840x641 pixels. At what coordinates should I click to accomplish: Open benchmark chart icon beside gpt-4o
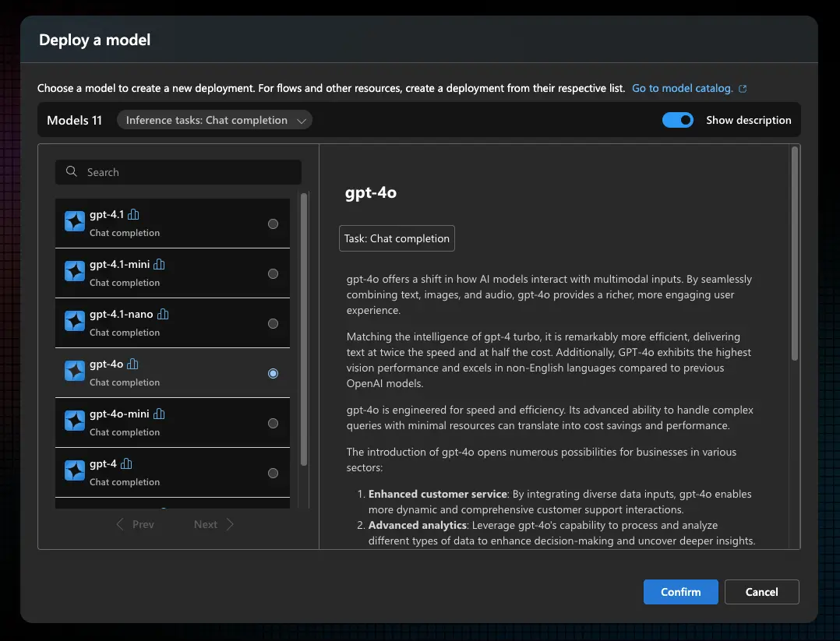[x=132, y=365]
